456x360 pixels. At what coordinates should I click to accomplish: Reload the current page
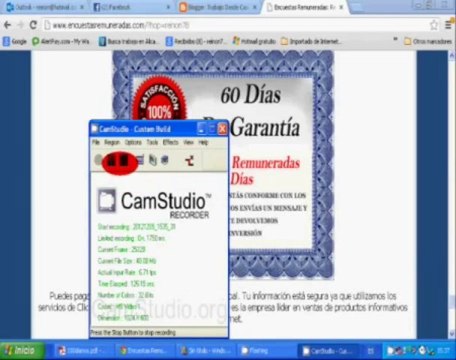tap(33, 25)
